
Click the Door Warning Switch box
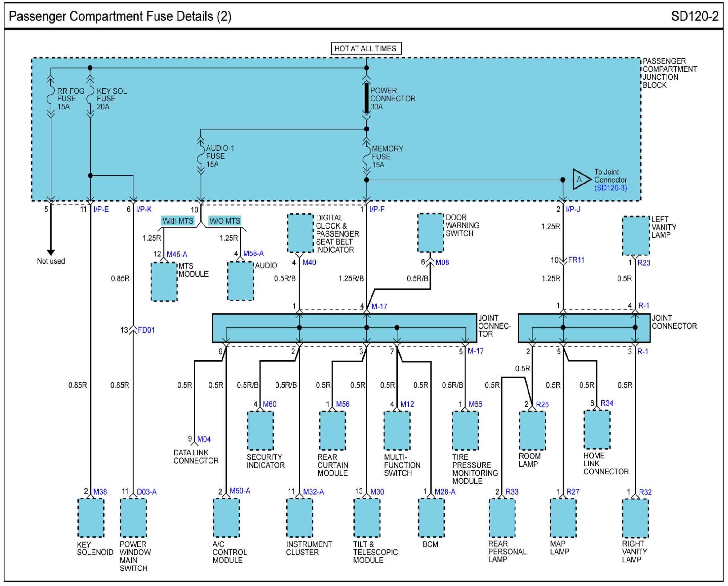click(430, 233)
